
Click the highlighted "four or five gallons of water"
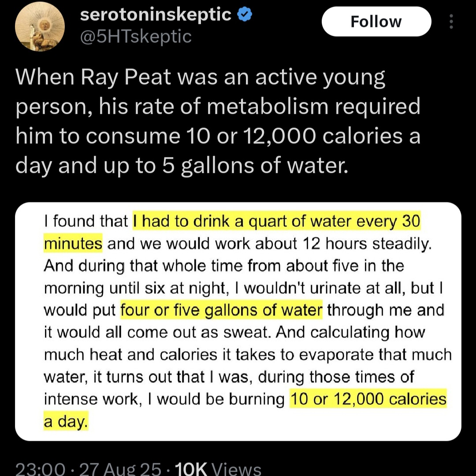click(x=222, y=310)
